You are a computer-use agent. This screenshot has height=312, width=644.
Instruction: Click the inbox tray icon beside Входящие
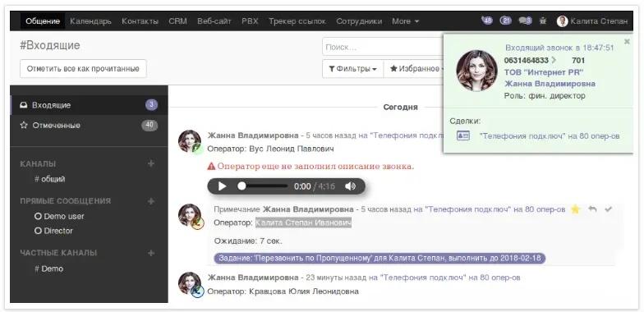(x=24, y=105)
